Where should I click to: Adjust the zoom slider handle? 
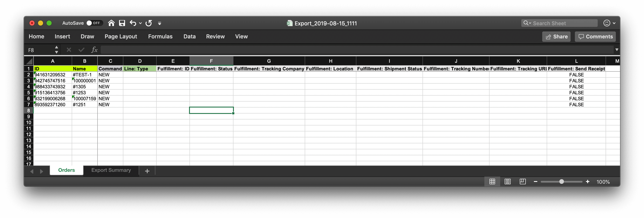click(x=561, y=182)
